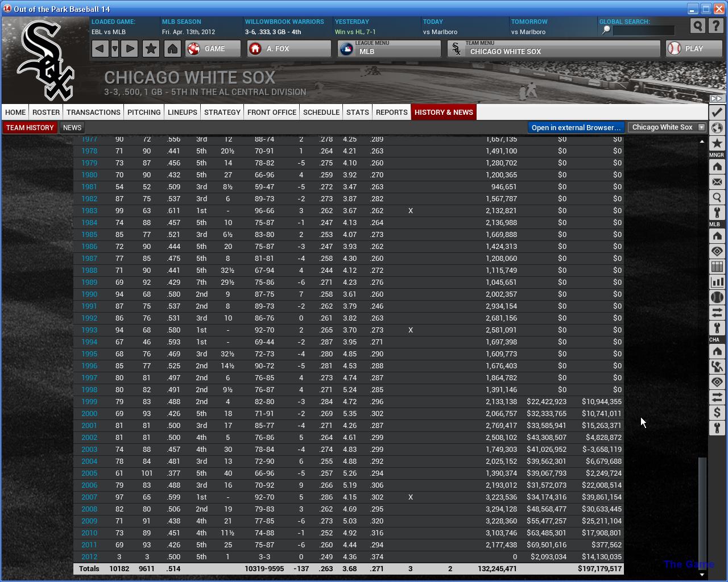This screenshot has width=728, height=582.
Task: Click the magnifying glass icon under MNGR
Action: click(x=717, y=197)
